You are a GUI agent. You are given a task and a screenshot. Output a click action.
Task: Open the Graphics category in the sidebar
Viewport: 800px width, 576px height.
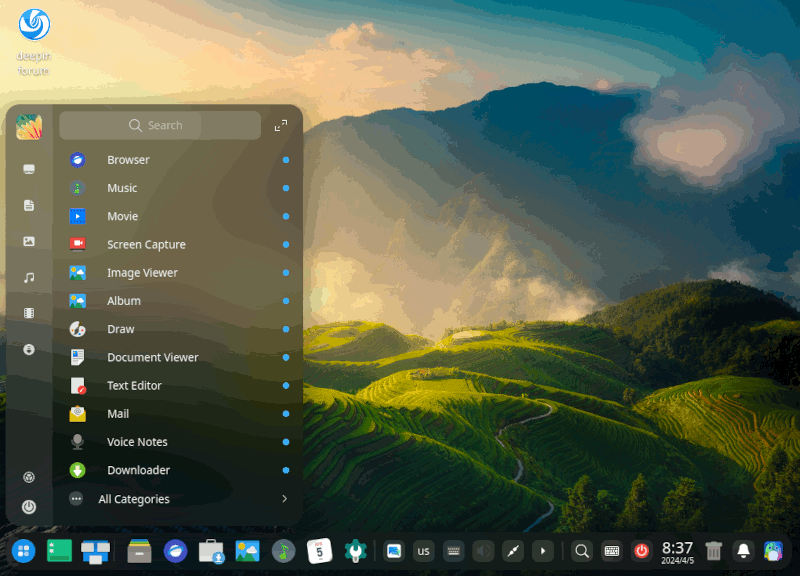click(28, 241)
